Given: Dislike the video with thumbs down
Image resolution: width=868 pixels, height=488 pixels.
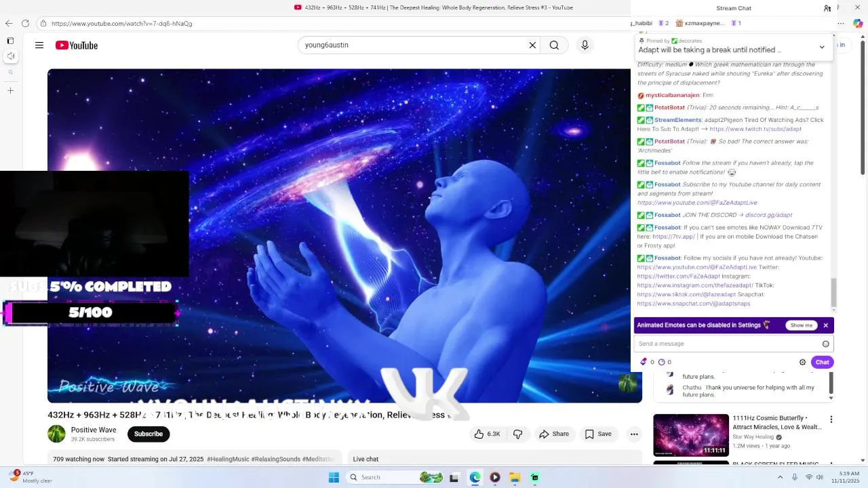Looking at the screenshot, I should 517,434.
